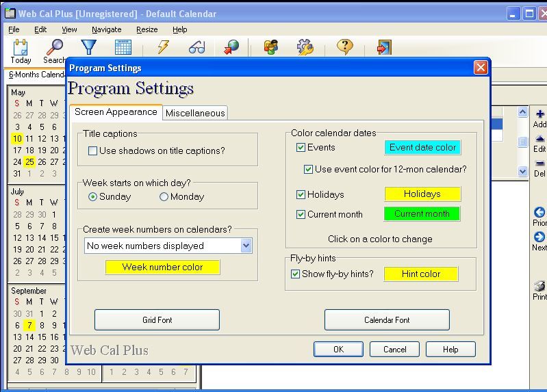The height and width of the screenshot is (392, 547).
Task: Click the Cancel button
Action: coord(394,349)
